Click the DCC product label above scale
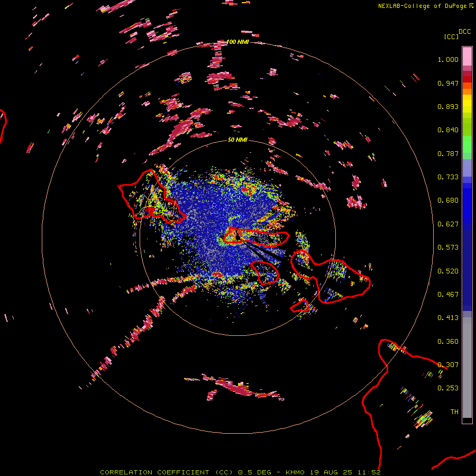This screenshot has width=476, height=476. coord(464,32)
